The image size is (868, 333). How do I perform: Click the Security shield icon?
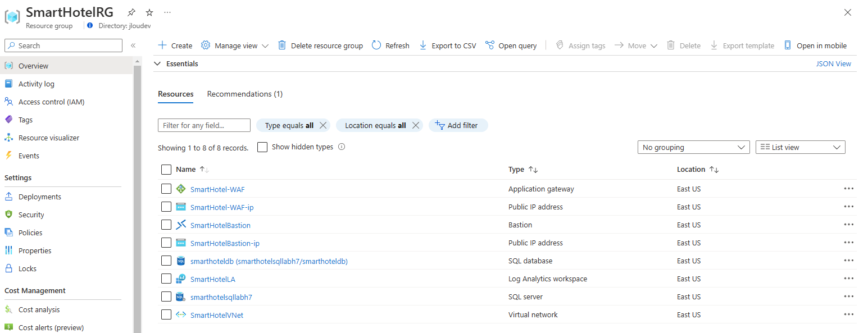tap(8, 215)
